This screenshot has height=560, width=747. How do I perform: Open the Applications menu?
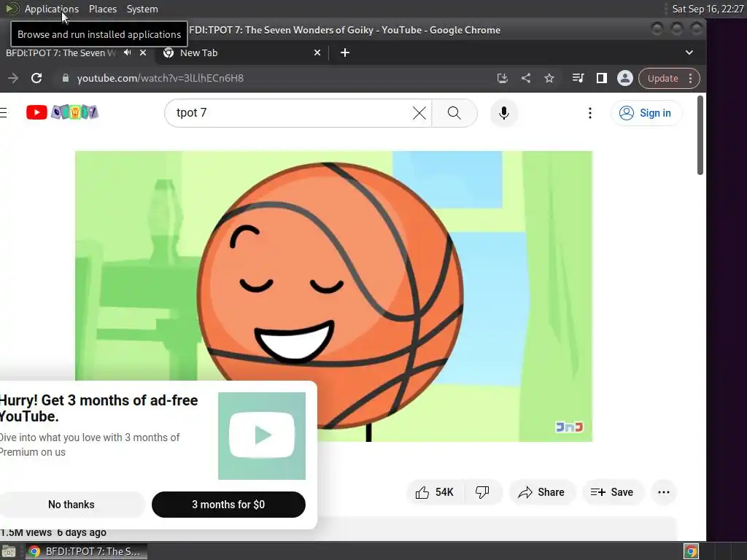point(52,9)
